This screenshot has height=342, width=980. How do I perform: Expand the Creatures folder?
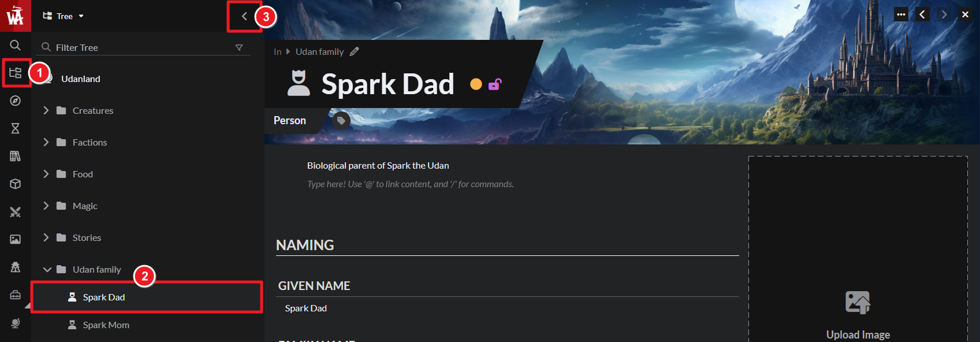tap(46, 110)
